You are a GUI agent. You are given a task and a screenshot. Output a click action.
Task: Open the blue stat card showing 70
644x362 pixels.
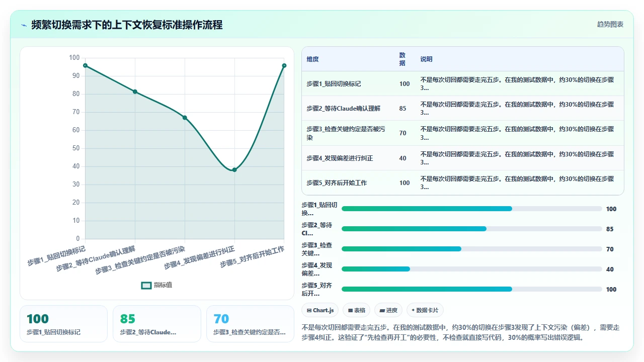pos(250,324)
